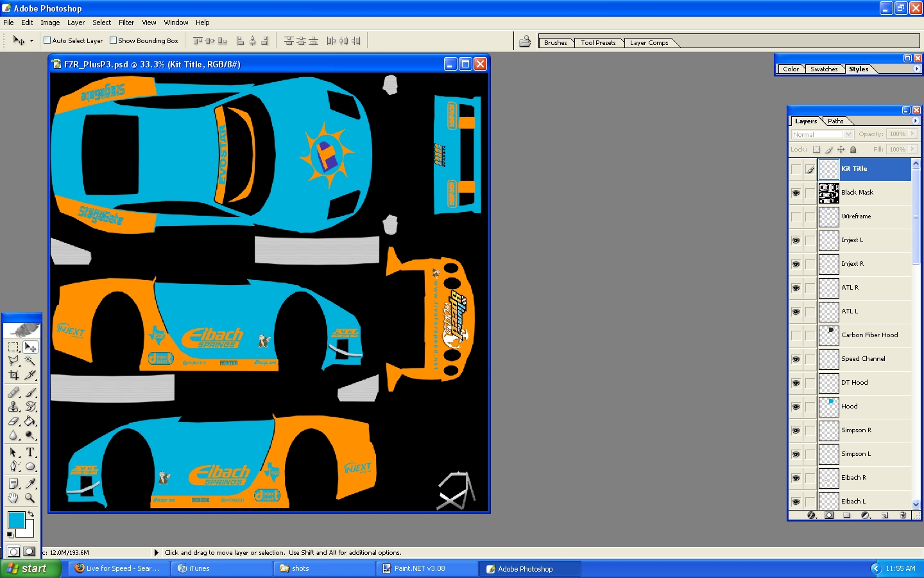Select the DT Hood layer

tap(864, 383)
